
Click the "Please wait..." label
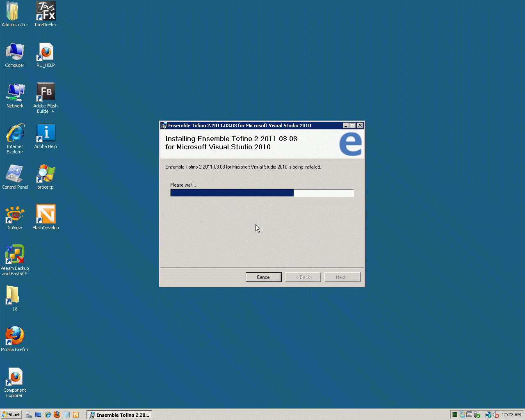[183, 185]
